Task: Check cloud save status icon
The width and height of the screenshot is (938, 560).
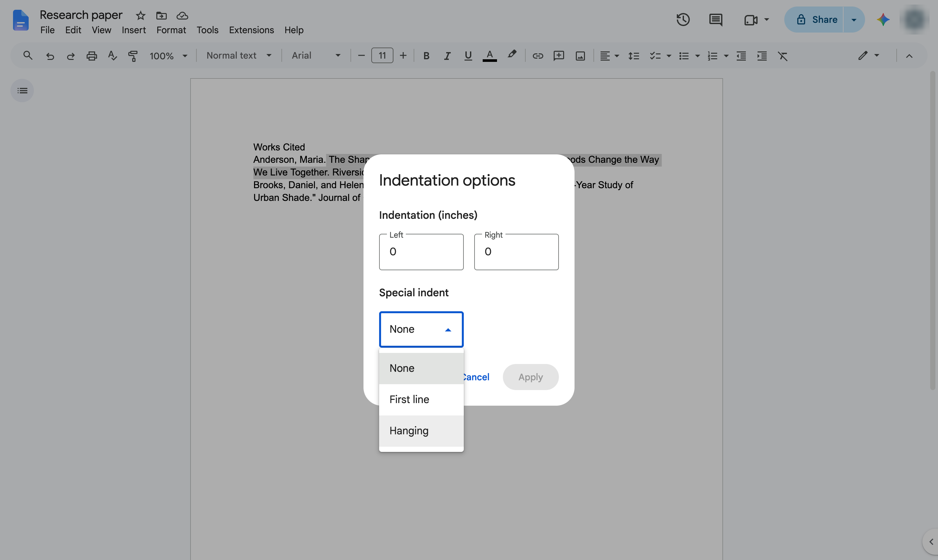Action: coord(182,16)
